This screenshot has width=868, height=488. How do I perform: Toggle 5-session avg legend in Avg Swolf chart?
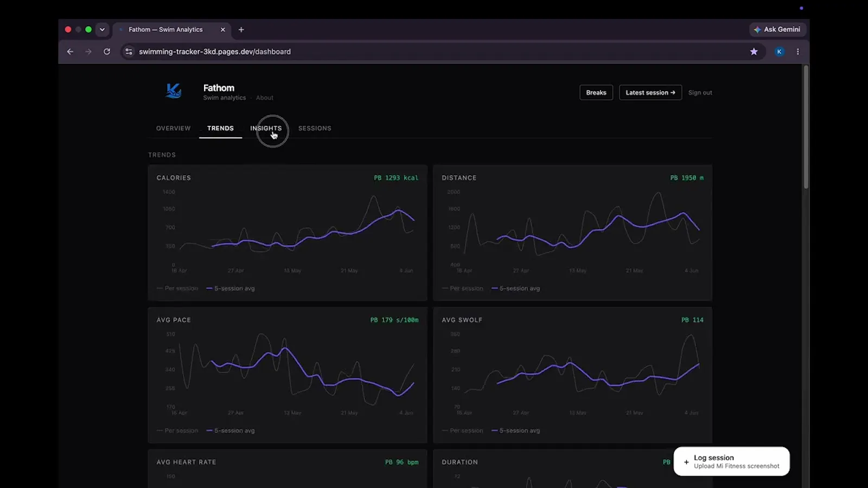516,431
